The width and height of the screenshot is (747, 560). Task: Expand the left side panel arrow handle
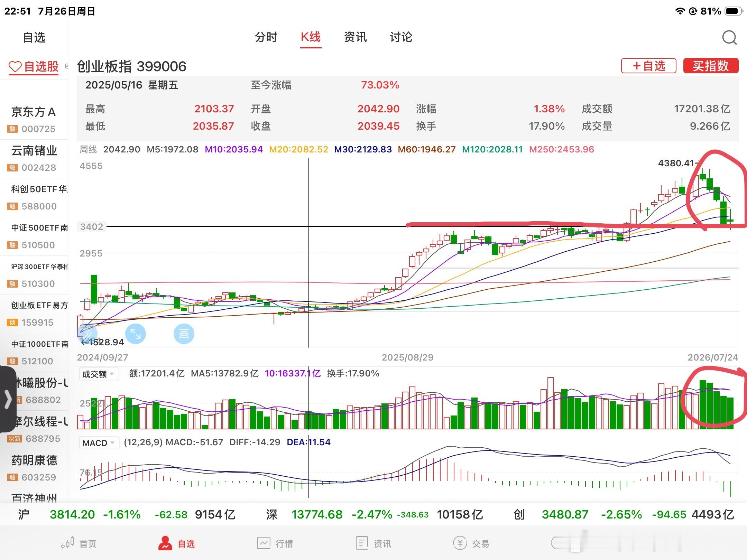click(8, 400)
